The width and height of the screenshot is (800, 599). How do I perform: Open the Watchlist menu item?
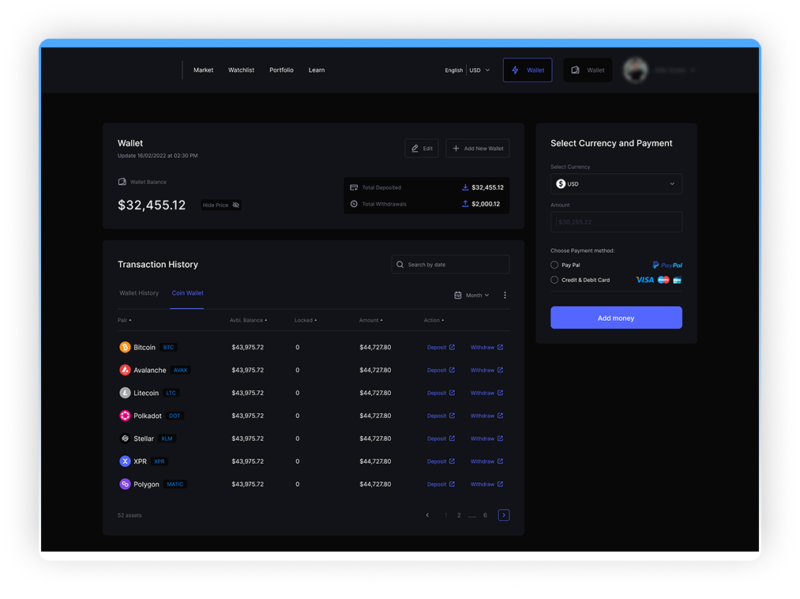coord(241,70)
